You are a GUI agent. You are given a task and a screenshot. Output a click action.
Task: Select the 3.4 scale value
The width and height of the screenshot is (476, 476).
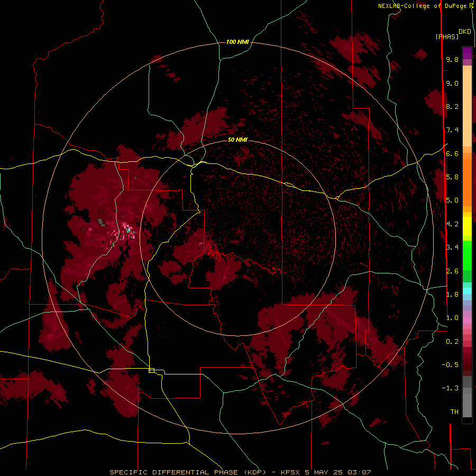(x=452, y=248)
